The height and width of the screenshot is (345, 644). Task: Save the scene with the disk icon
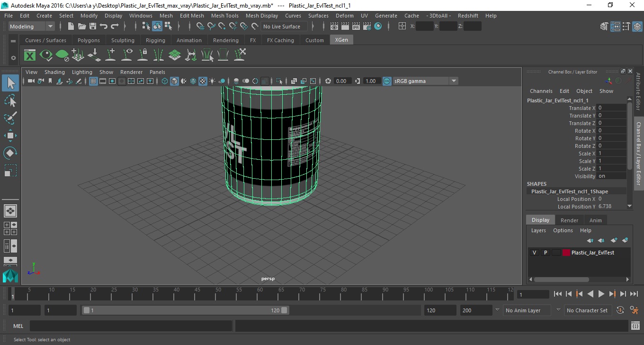coord(93,27)
